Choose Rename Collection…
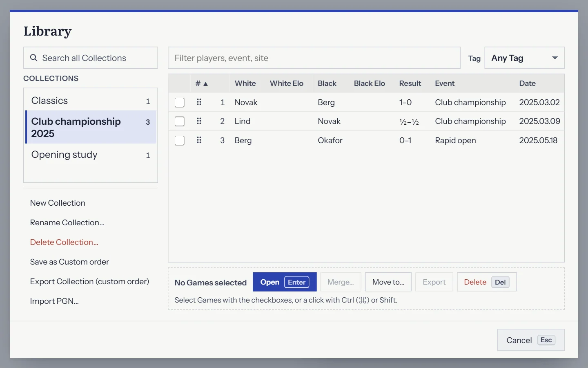The width and height of the screenshot is (588, 368). coord(67,223)
